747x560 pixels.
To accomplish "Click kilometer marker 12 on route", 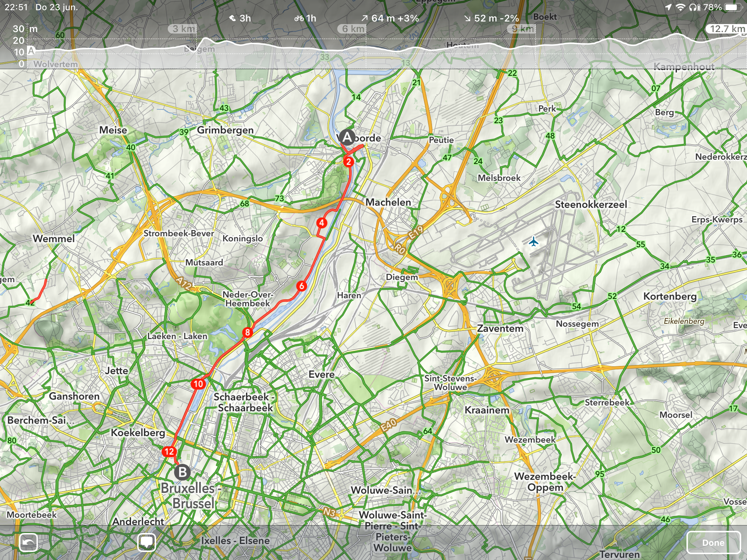I will (169, 452).
